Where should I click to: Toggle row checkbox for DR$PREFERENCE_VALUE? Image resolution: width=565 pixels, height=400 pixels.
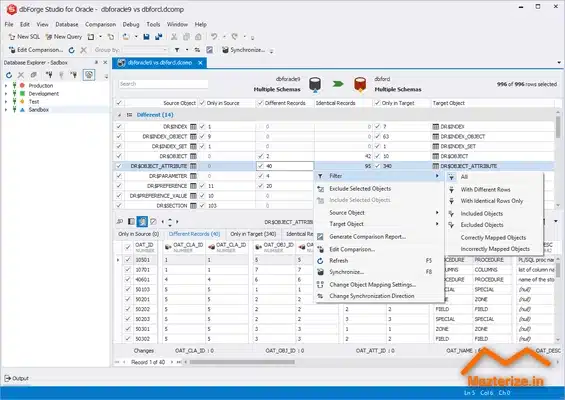pos(119,196)
